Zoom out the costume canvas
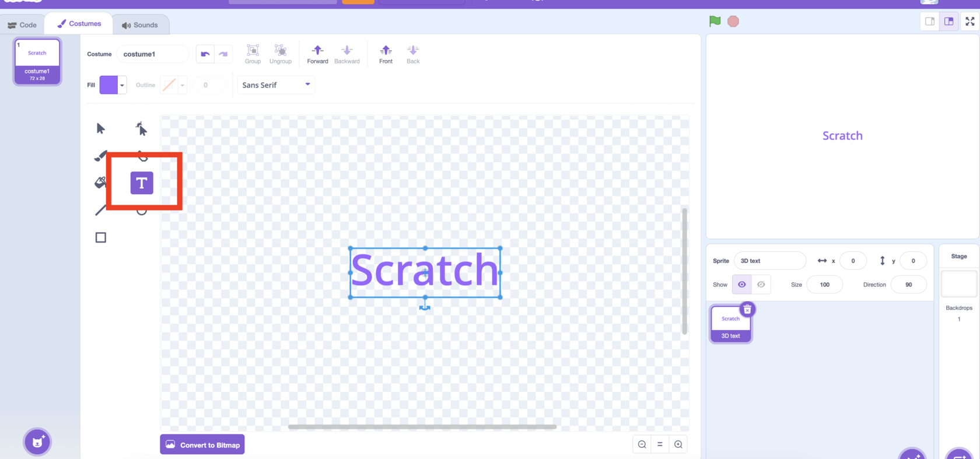980x459 pixels. [642, 444]
